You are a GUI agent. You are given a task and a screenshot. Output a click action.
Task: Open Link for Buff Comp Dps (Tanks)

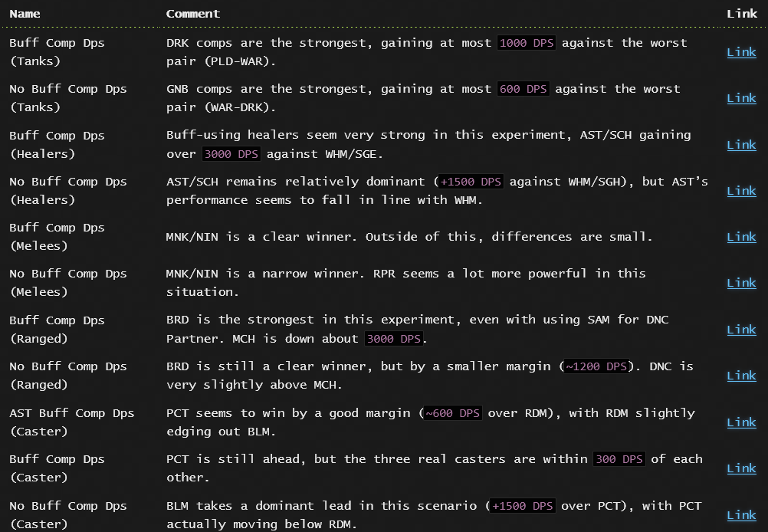(x=741, y=52)
